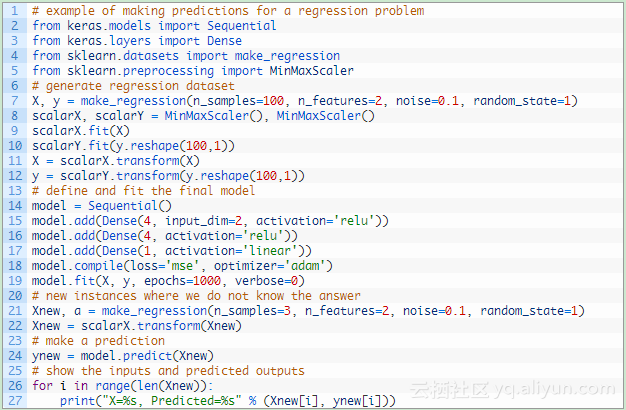Click 'Dense' in the keras.layers import line
The height and width of the screenshot is (410, 626).
coord(224,41)
